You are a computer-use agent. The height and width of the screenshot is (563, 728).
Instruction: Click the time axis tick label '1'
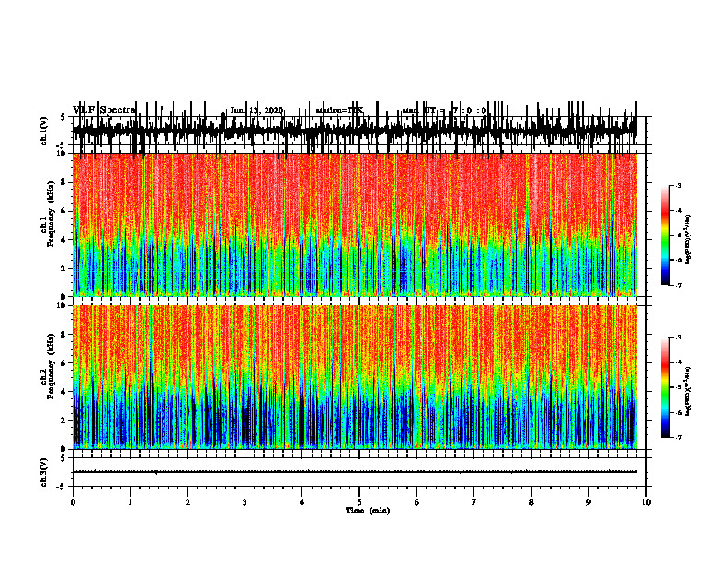(131, 502)
